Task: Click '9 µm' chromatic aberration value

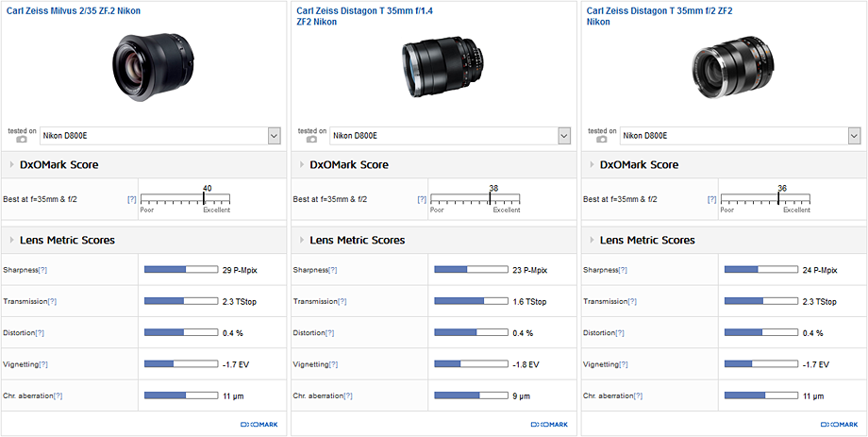Action: point(523,396)
